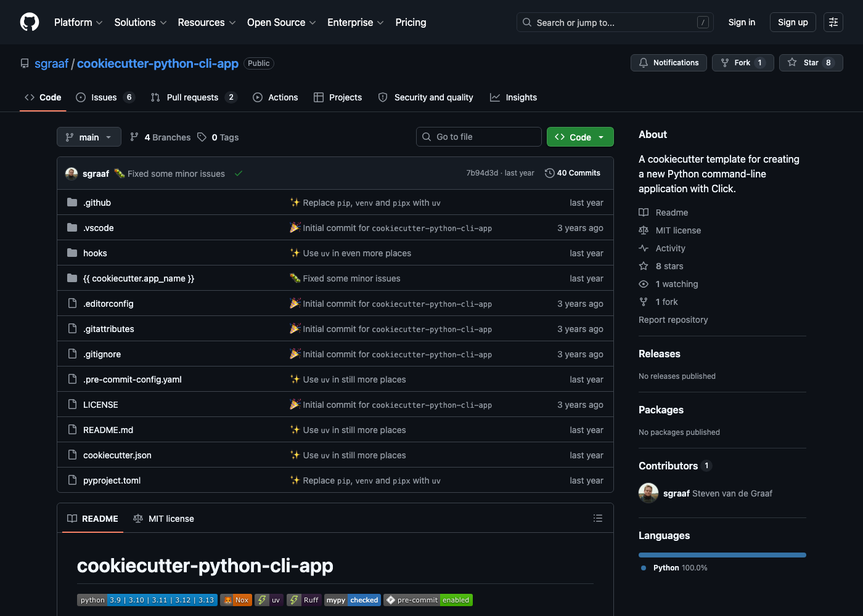Open the sgraaf owner link in breadcrumb
This screenshot has width=863, height=616.
[51, 63]
